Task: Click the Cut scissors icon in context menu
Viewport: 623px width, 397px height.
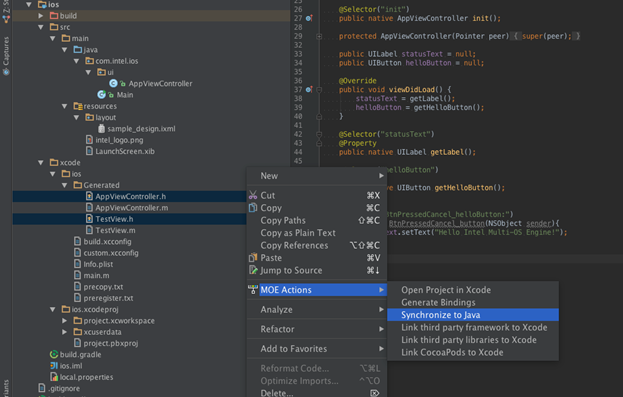Action: point(253,195)
